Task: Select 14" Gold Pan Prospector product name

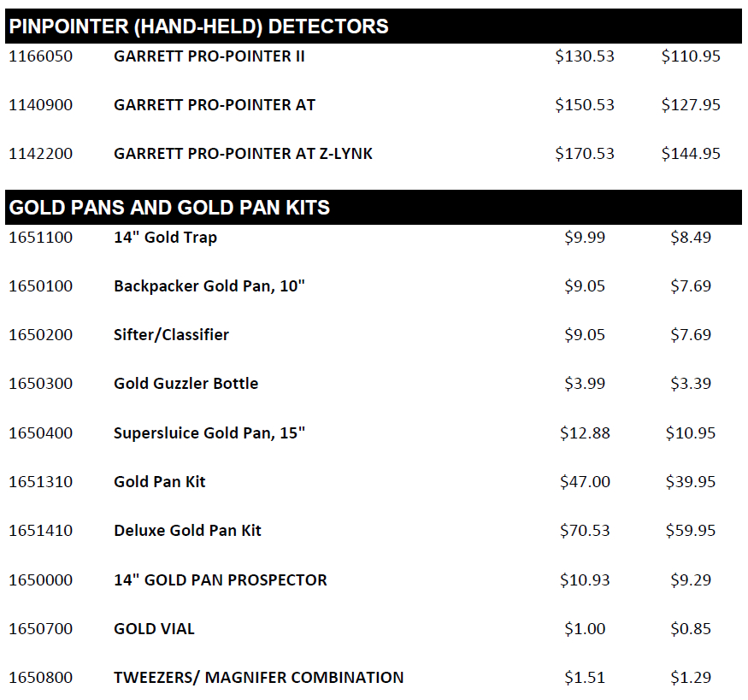Action: click(x=221, y=579)
